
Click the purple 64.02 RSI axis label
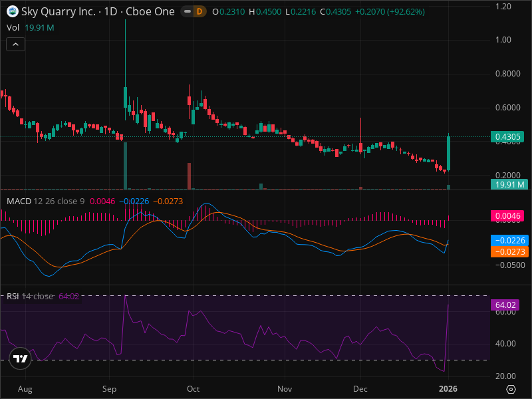point(505,305)
